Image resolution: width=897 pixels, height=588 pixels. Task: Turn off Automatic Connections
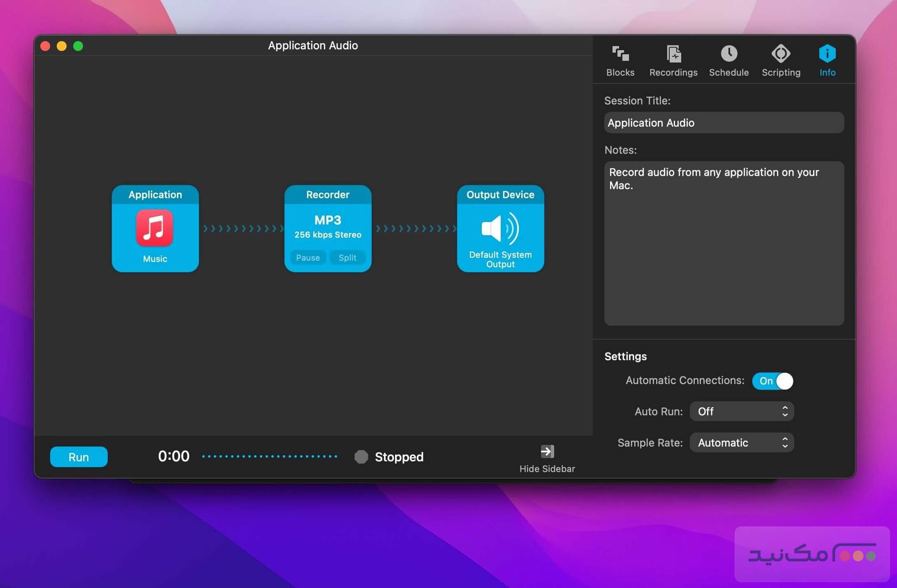point(772,381)
